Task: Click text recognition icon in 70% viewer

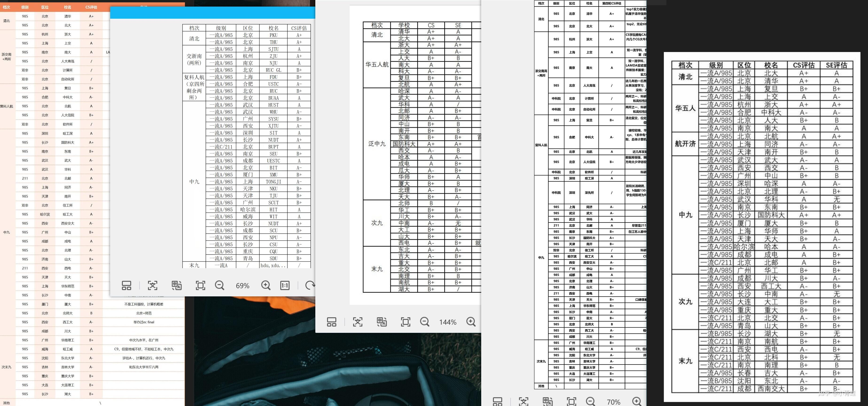Action: click(x=524, y=401)
